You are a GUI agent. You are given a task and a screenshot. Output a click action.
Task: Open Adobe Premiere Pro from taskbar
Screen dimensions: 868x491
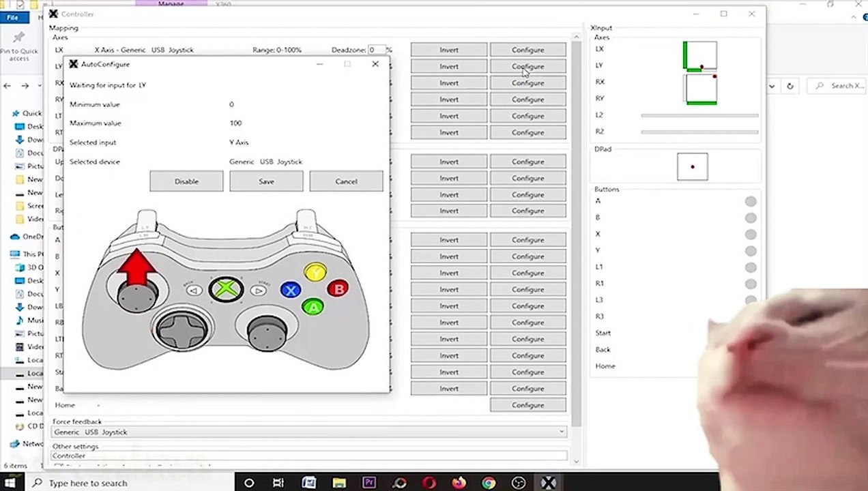369,483
